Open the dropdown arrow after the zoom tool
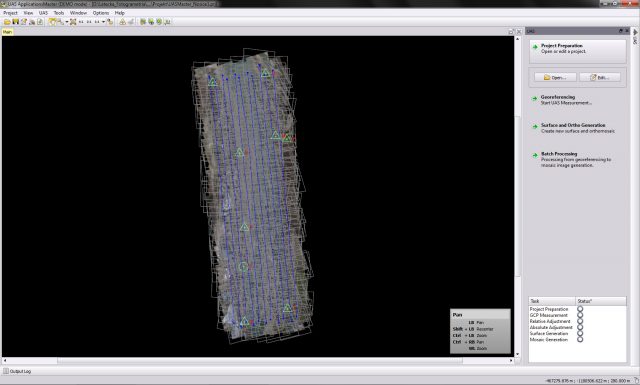640x385 pixels. point(67,22)
